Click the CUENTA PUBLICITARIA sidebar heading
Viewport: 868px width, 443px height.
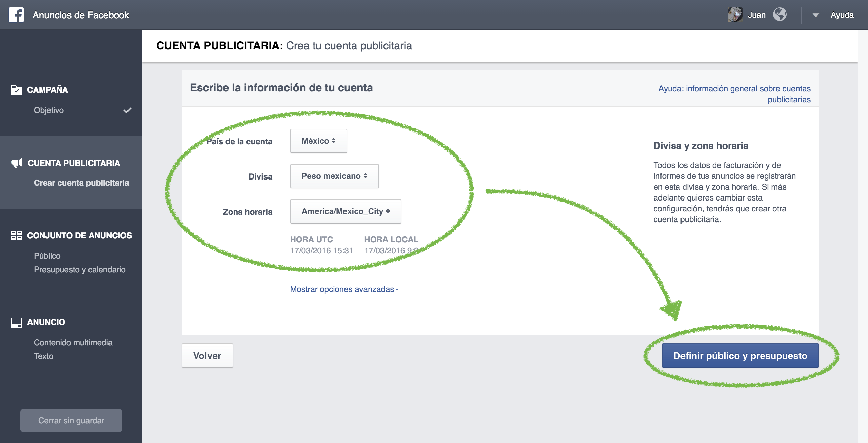point(74,163)
